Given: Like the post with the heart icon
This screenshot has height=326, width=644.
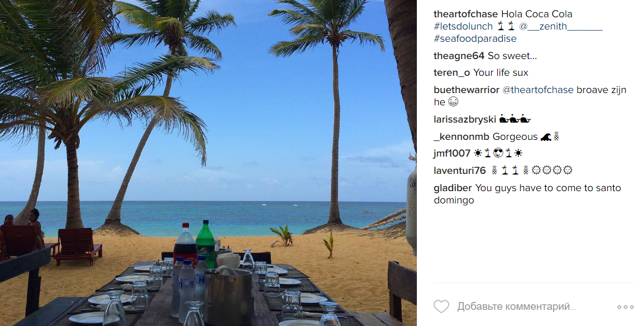Looking at the screenshot, I should point(441,306).
